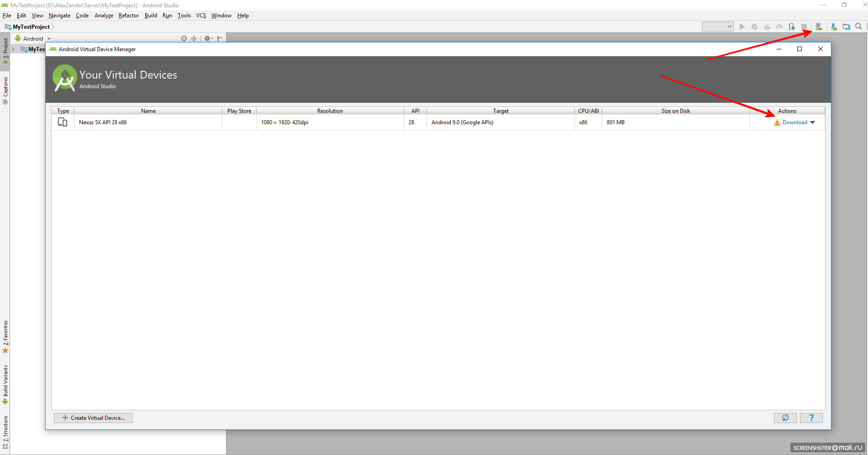Open Project Structure from the toolbar

tap(847, 27)
